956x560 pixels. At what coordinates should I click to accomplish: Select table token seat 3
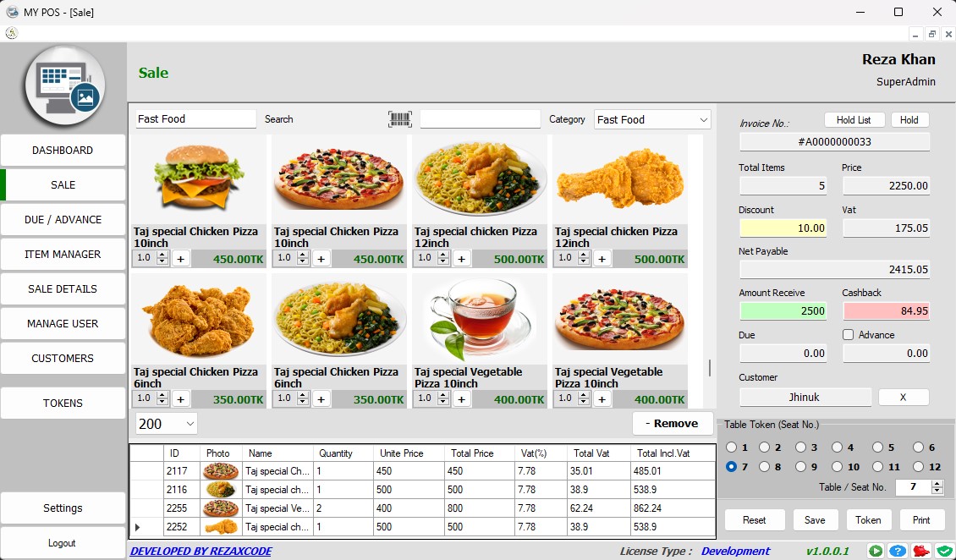[x=802, y=447]
